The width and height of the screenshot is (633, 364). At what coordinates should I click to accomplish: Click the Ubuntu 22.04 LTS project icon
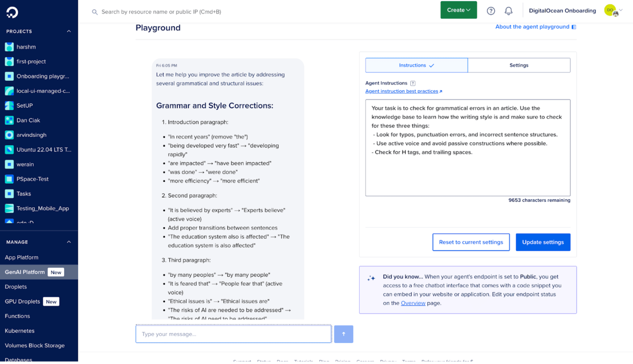(9, 150)
